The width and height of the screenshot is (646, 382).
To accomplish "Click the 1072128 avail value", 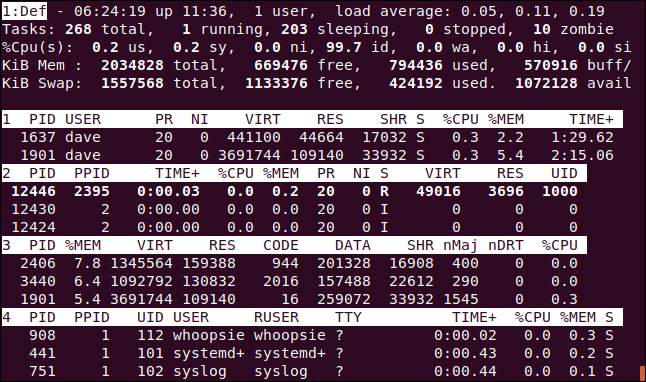I will point(546,83).
